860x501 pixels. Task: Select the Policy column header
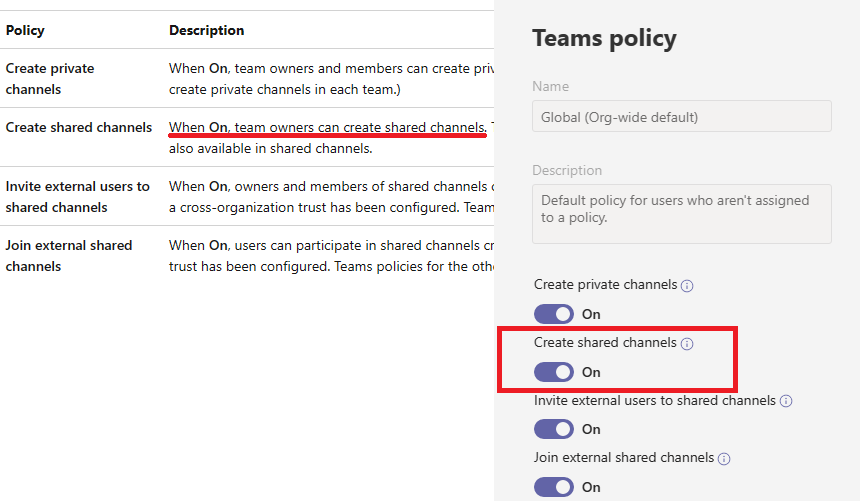[25, 30]
